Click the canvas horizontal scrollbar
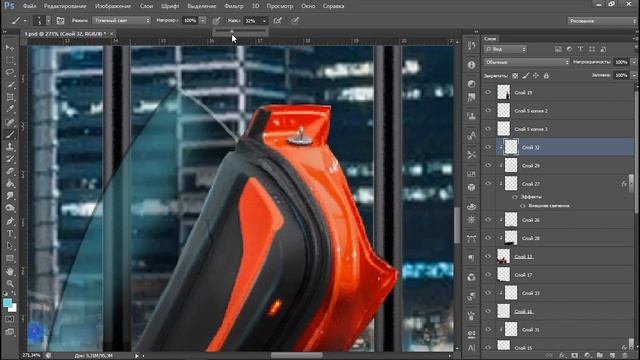The height and width of the screenshot is (360, 640). coord(297,355)
